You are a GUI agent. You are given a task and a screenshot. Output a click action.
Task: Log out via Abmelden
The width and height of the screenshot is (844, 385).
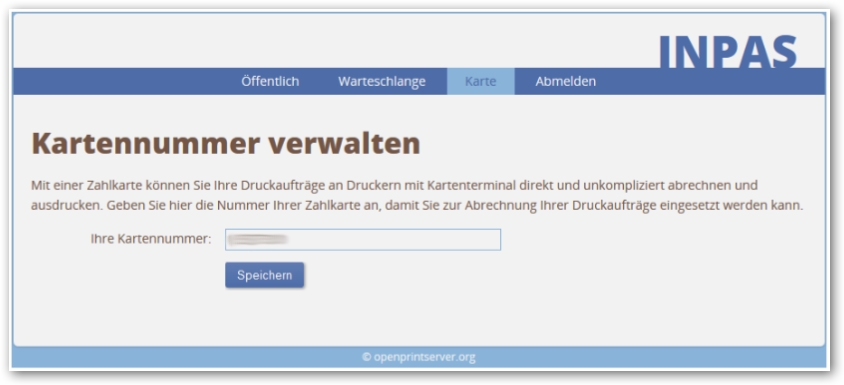565,81
